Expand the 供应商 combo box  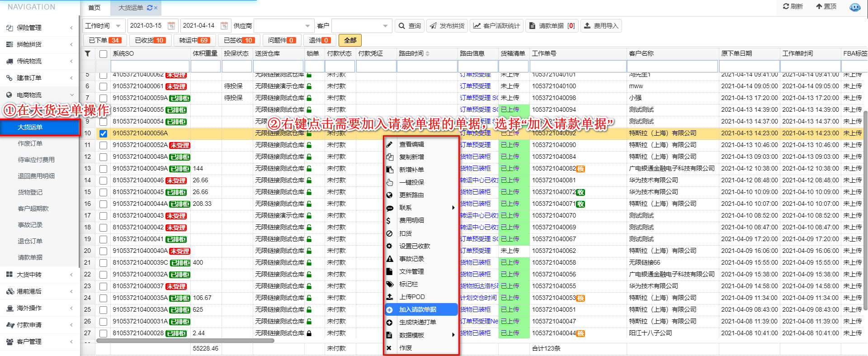307,26
